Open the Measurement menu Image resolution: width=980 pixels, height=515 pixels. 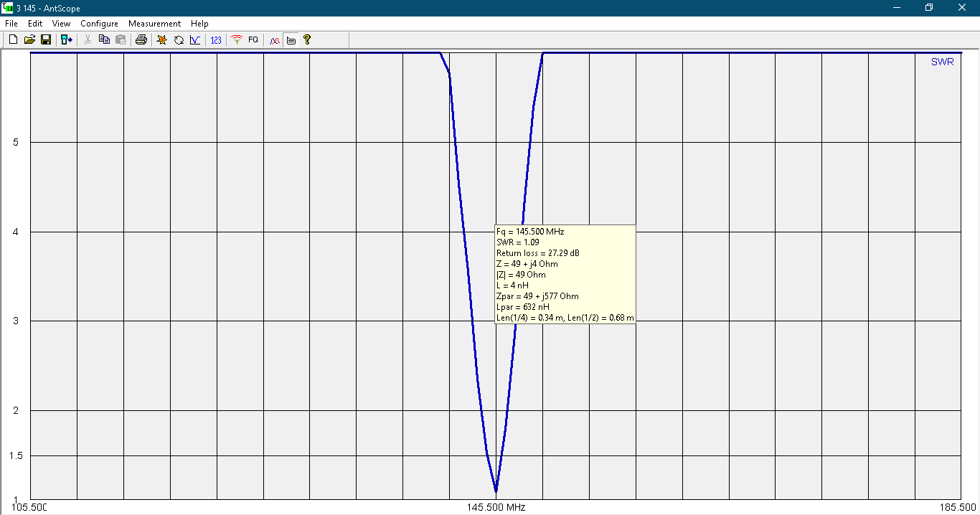click(154, 24)
